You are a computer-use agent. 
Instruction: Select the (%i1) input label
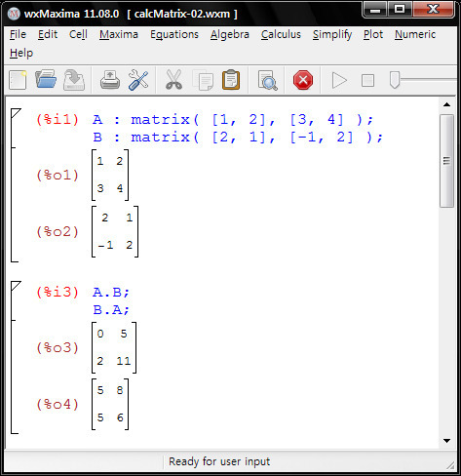[x=58, y=120]
